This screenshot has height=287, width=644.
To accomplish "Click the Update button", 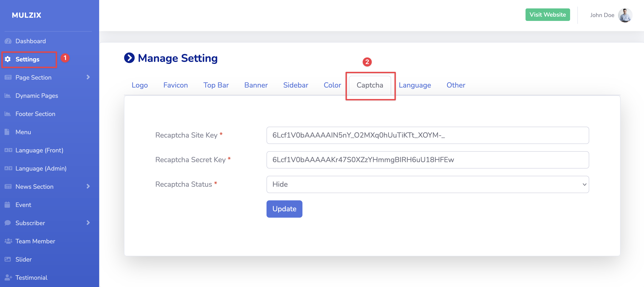I will coord(284,209).
